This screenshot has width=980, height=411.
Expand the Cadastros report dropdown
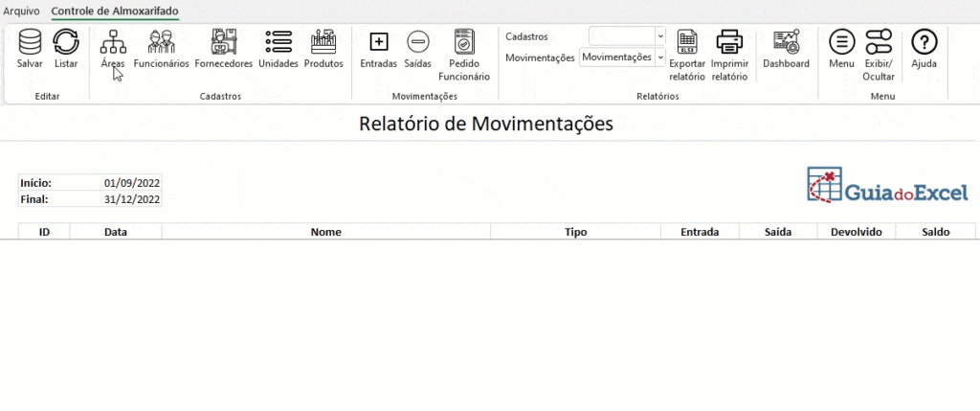(660, 36)
